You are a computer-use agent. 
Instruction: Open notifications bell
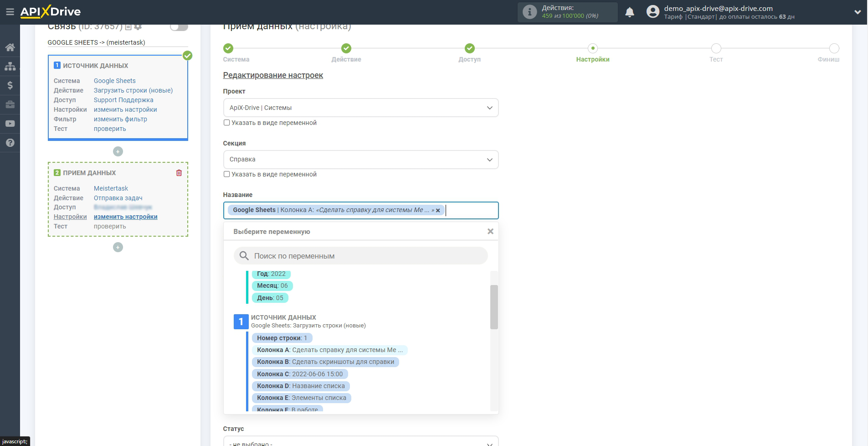(630, 12)
